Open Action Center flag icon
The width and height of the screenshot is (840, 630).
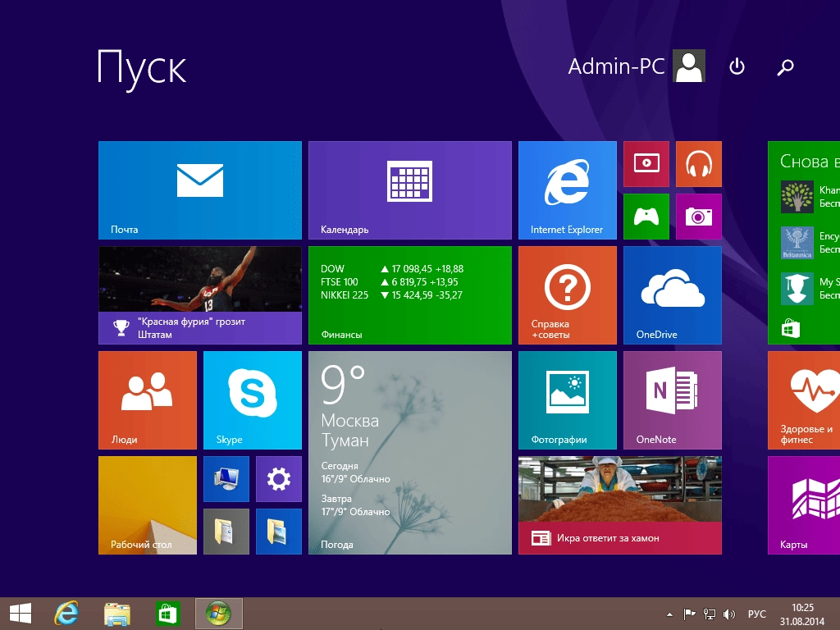point(689,614)
